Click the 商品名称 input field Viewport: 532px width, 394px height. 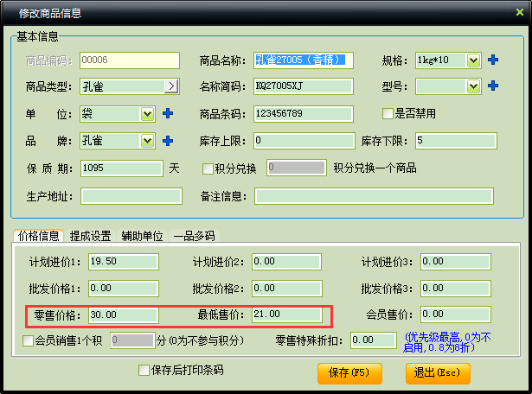point(304,60)
